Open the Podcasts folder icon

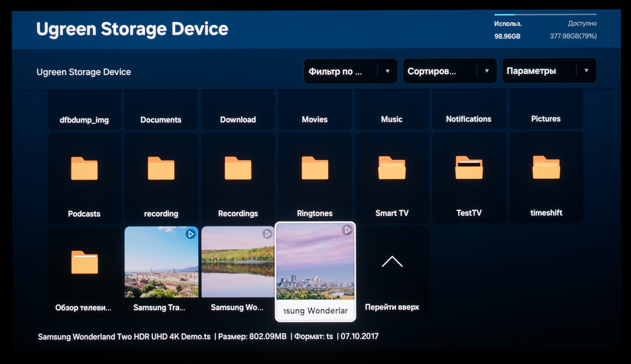(x=84, y=168)
